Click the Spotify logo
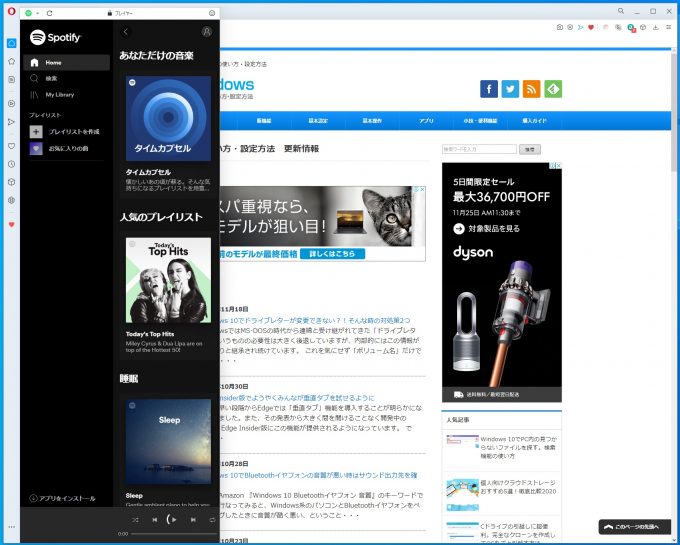Image resolution: width=680 pixels, height=545 pixels. pos(55,37)
